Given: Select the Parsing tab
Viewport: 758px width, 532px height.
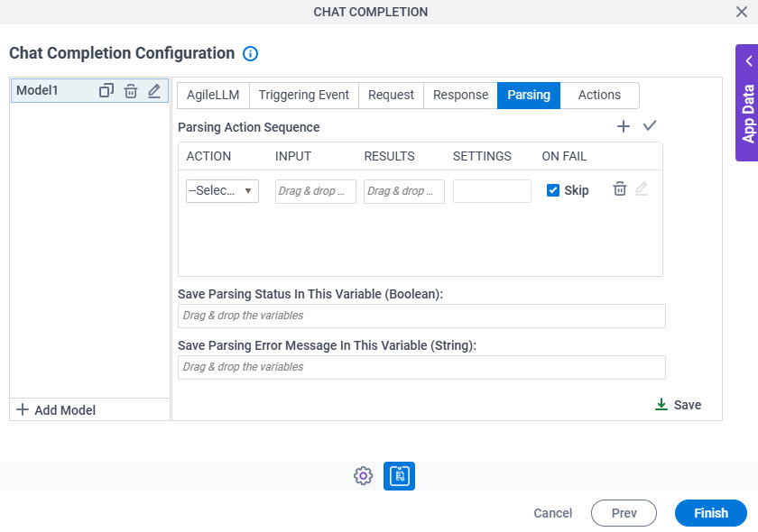Looking at the screenshot, I should coord(529,96).
